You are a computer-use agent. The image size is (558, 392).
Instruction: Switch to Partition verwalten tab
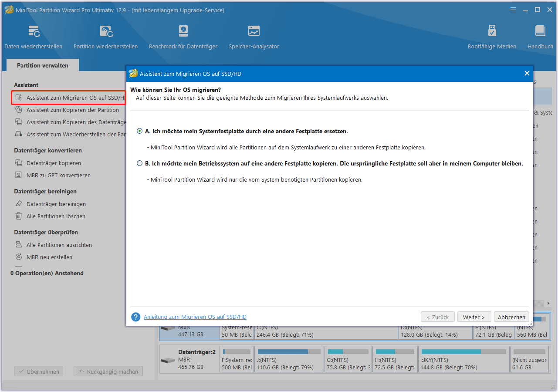[x=43, y=65]
